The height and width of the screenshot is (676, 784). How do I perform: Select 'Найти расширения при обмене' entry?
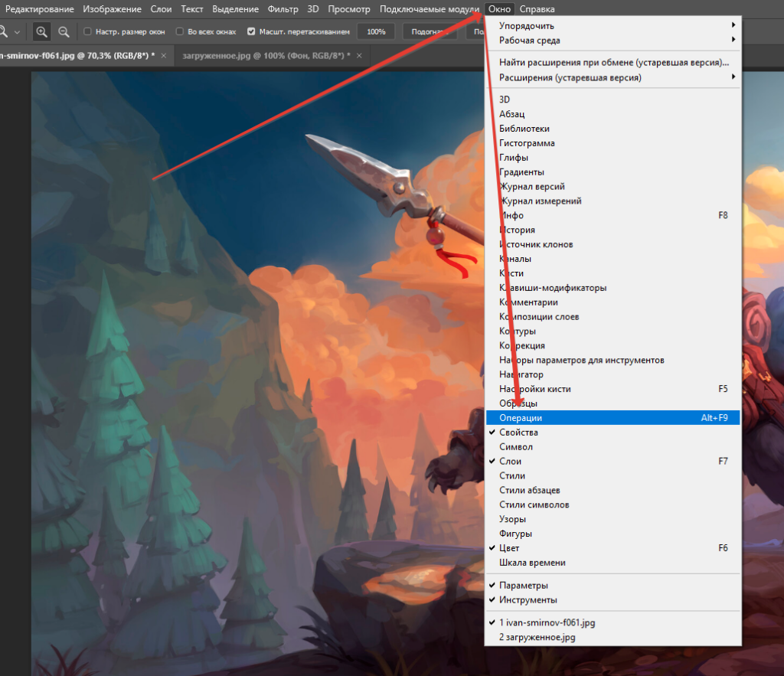pyautogui.click(x=613, y=62)
